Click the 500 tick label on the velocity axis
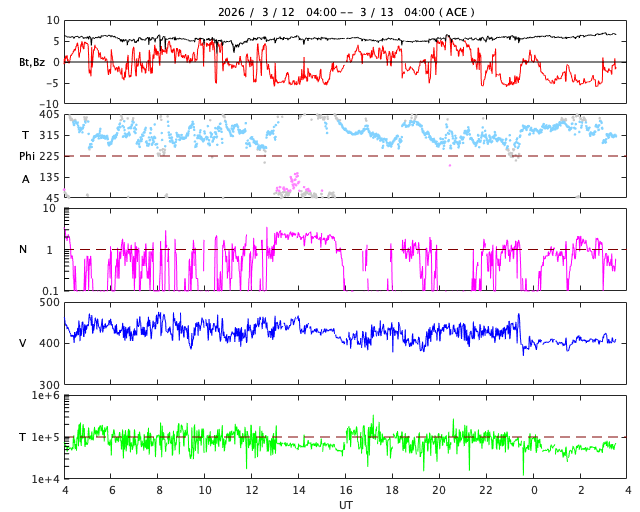Image resolution: width=640 pixels, height=512 pixels. point(49,302)
